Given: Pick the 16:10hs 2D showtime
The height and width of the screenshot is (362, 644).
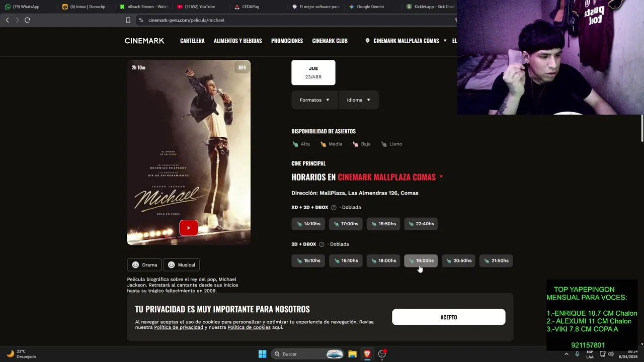Looking at the screenshot, I should click(x=346, y=260).
